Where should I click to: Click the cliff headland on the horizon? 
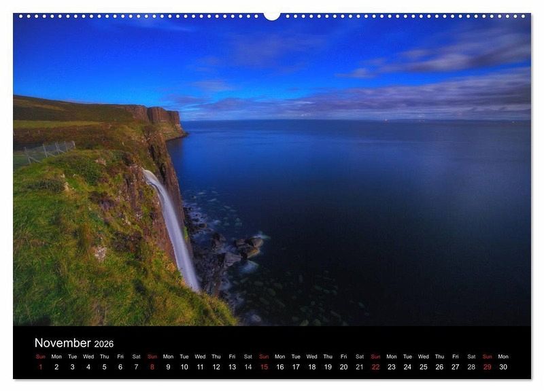160,114
